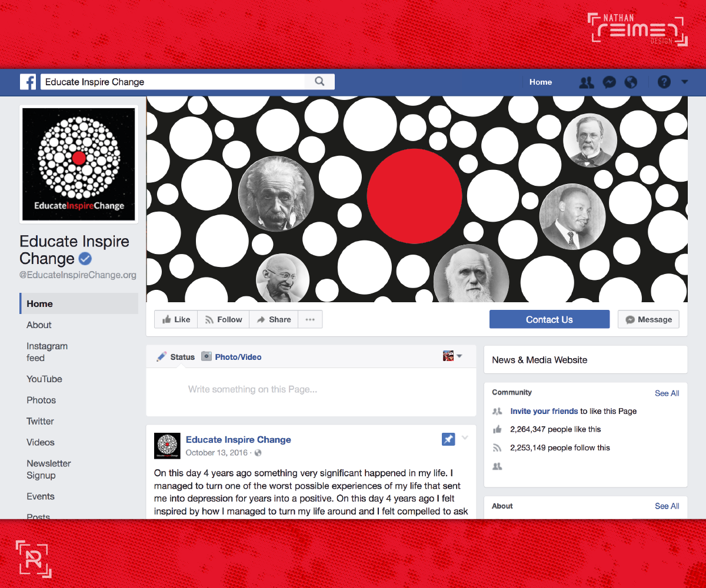Click the Photo/Video camera icon

(x=207, y=356)
